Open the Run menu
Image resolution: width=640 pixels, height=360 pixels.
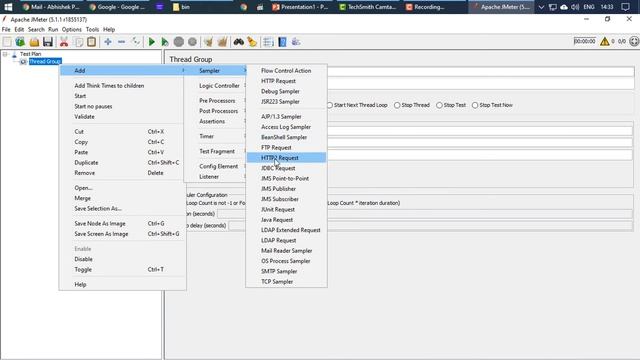tap(53, 29)
